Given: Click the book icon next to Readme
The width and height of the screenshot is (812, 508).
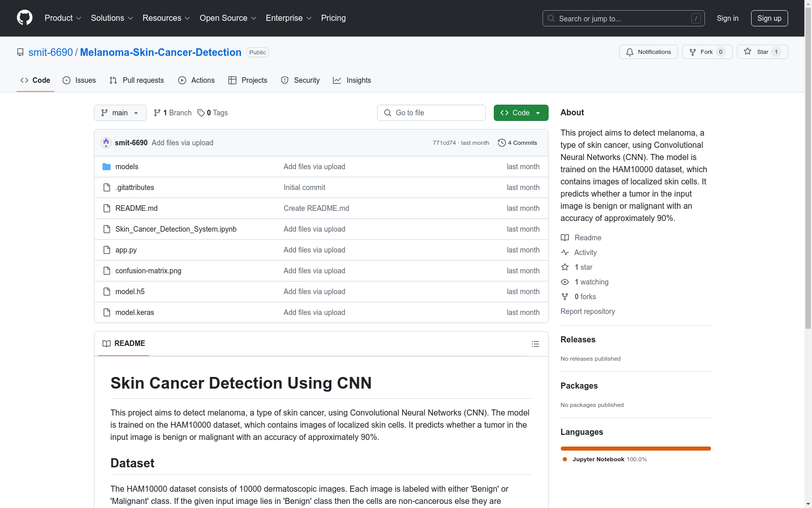Looking at the screenshot, I should coord(565,238).
